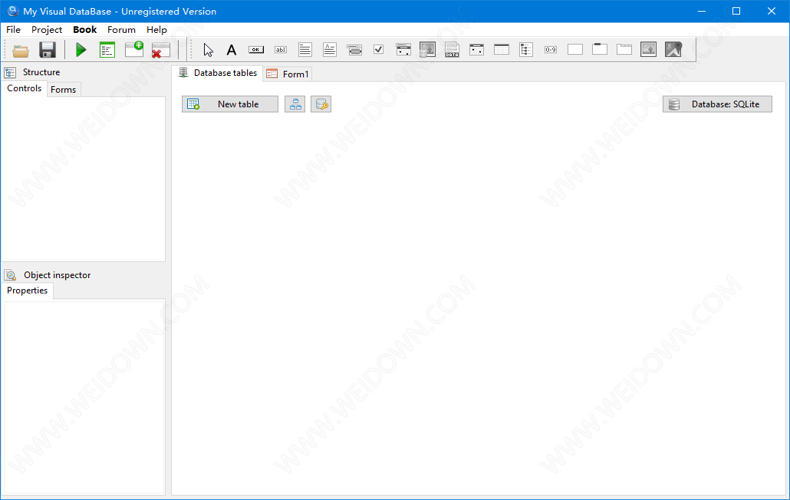Close the My Visual DataBase window
Screen dimensions: 790x500
pyautogui.click(x=771, y=11)
